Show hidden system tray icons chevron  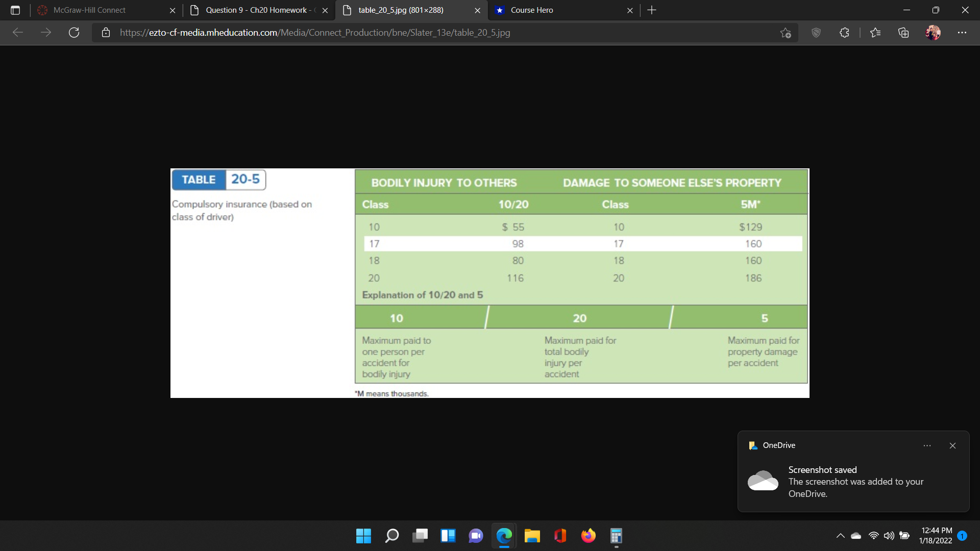[x=840, y=536]
